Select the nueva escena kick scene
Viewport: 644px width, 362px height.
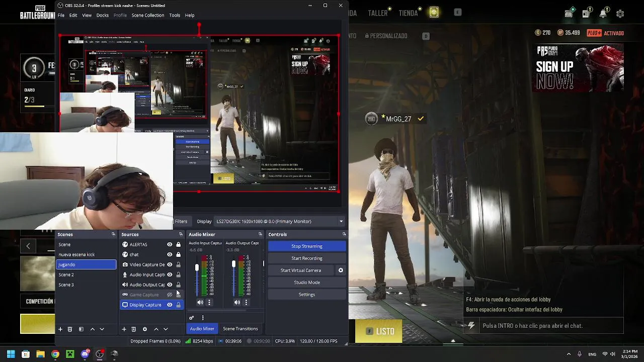tap(86, 254)
